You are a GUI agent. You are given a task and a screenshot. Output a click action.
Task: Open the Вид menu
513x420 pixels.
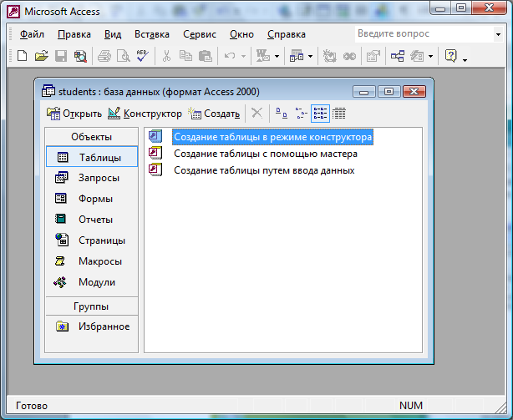click(113, 34)
